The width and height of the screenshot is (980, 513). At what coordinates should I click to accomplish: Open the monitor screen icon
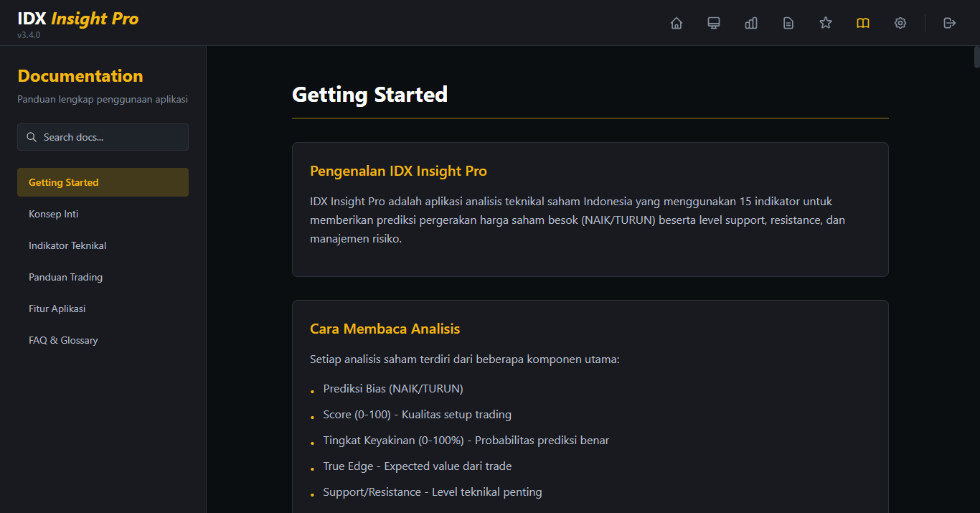point(714,23)
